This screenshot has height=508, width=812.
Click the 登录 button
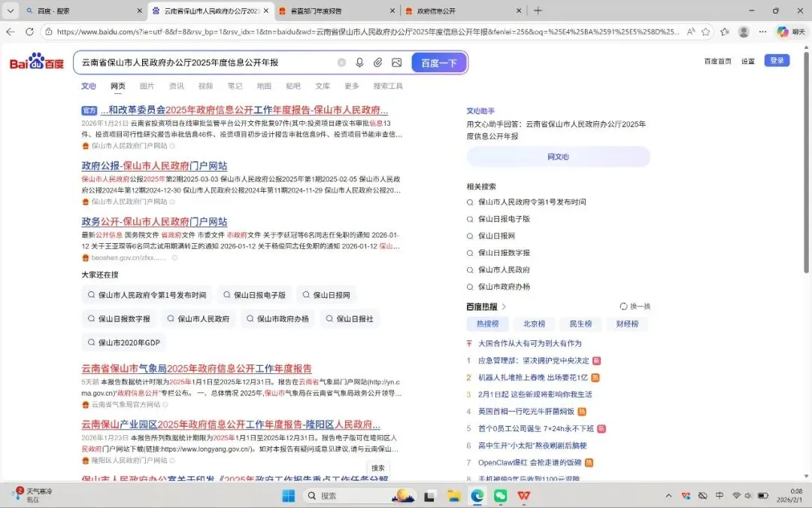[777, 61]
